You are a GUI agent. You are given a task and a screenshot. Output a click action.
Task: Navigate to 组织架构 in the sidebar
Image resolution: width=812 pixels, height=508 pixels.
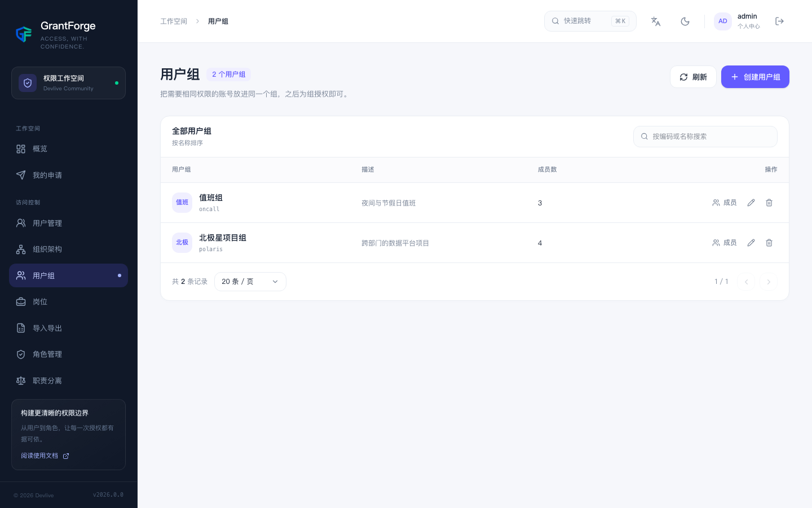click(x=68, y=249)
